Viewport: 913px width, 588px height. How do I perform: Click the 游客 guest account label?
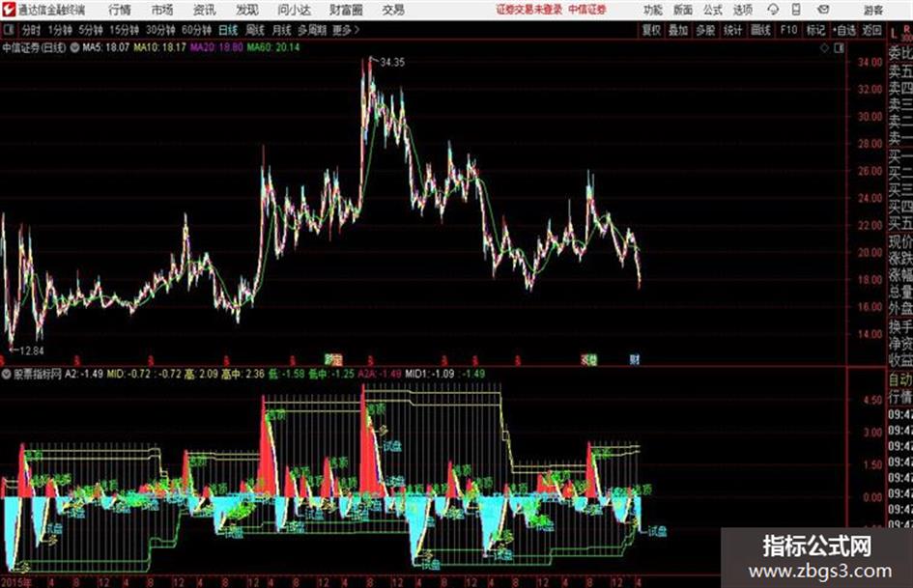pyautogui.click(x=872, y=10)
